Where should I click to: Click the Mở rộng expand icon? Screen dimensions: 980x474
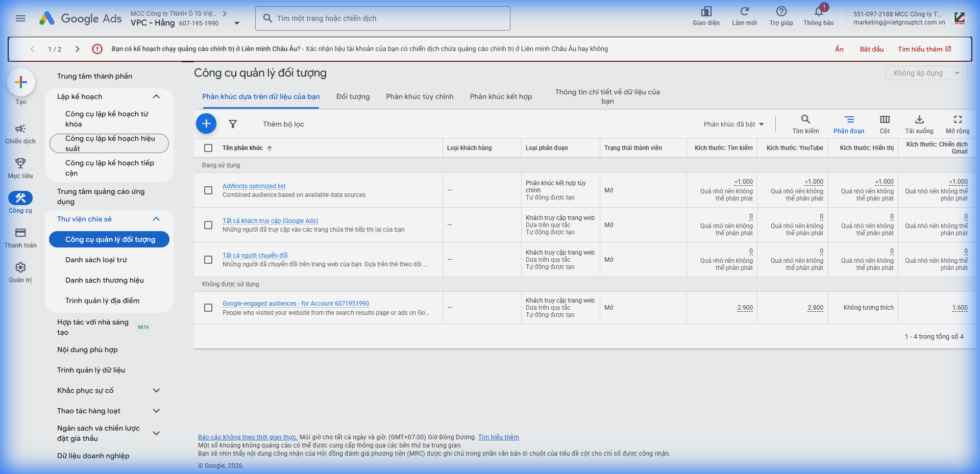[957, 120]
